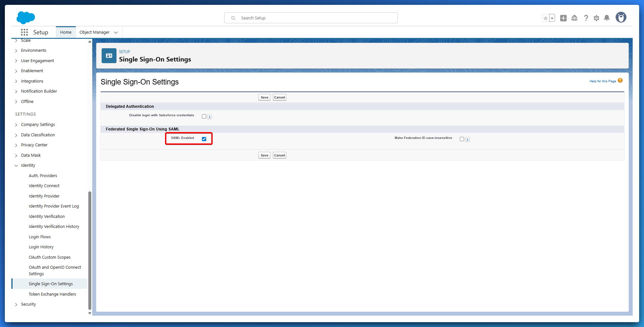Click info icon beside Disable login checkbox
This screenshot has width=644, height=327.
[x=210, y=117]
